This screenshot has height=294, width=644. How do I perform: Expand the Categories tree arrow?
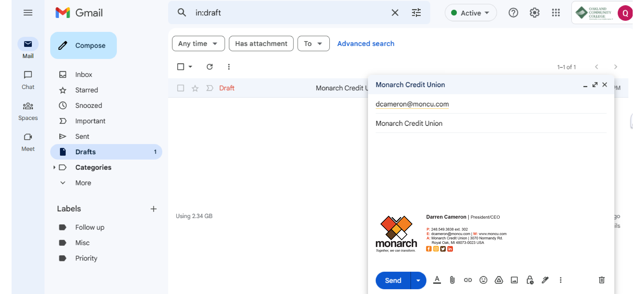tap(54, 167)
